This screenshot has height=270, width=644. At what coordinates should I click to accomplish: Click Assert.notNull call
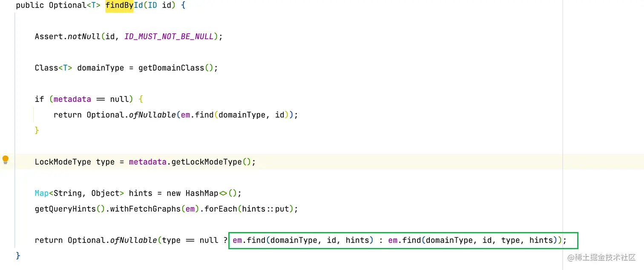click(x=68, y=37)
